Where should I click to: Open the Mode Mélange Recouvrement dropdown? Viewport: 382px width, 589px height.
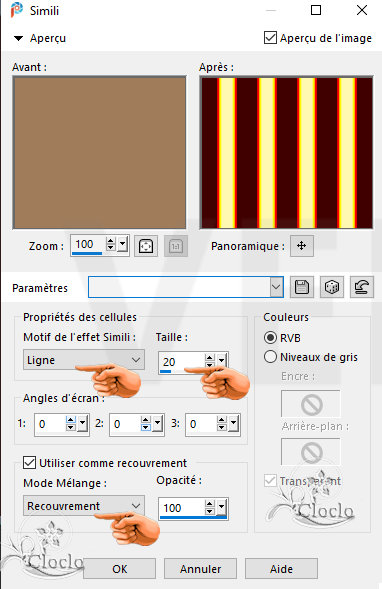(84, 506)
